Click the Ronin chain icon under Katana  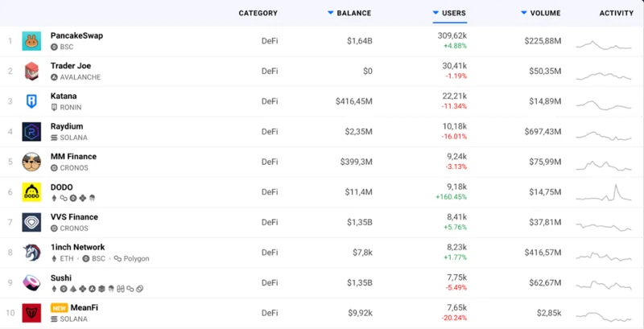click(54, 108)
